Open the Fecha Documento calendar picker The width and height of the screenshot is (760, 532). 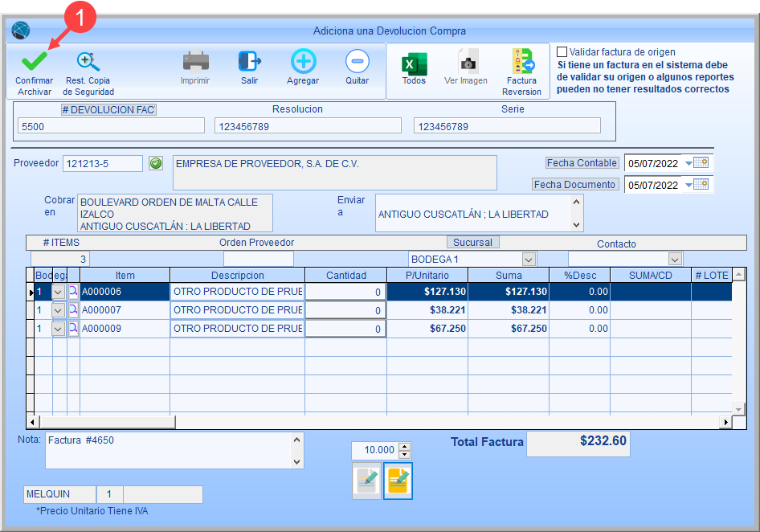(701, 185)
